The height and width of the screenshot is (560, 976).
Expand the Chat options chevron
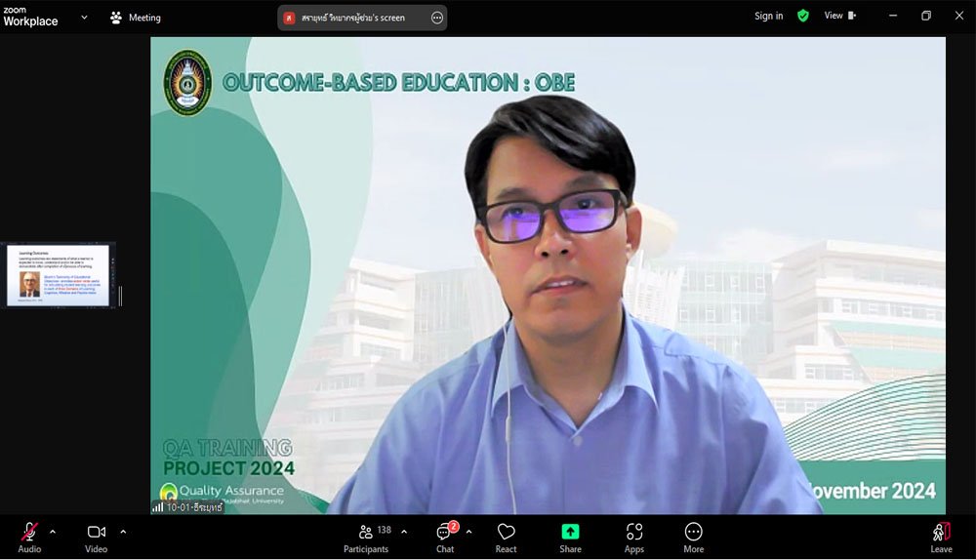pos(468,532)
